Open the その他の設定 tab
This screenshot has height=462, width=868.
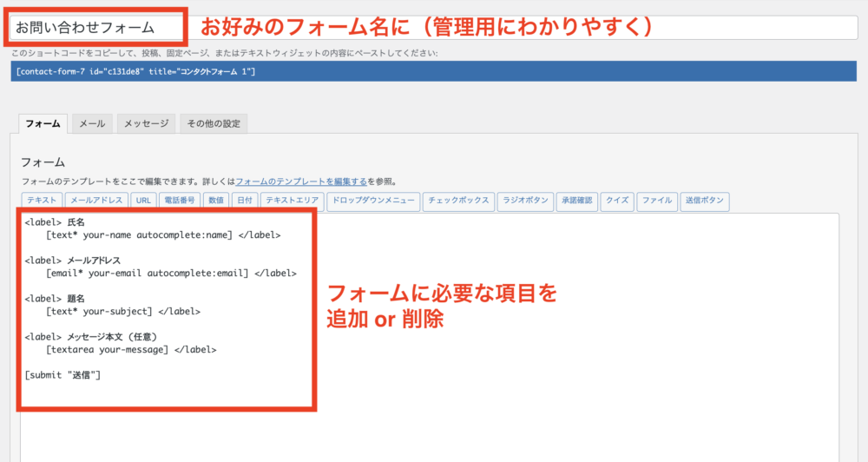pos(214,123)
